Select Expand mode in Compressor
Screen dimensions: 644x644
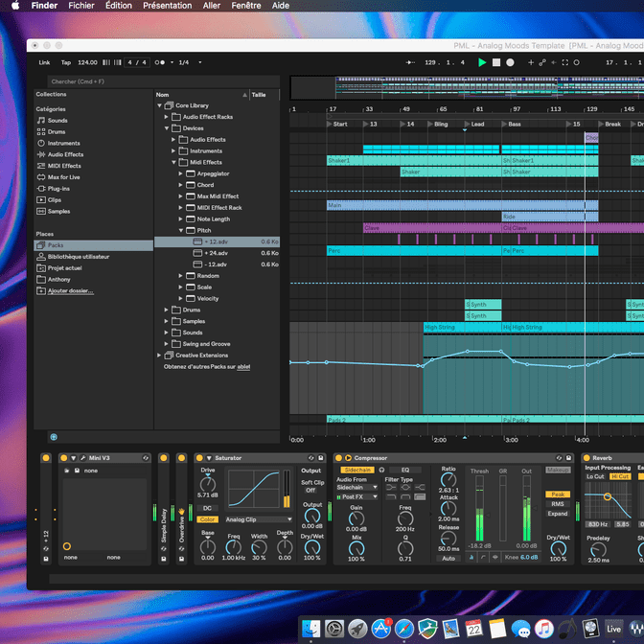coord(558,514)
